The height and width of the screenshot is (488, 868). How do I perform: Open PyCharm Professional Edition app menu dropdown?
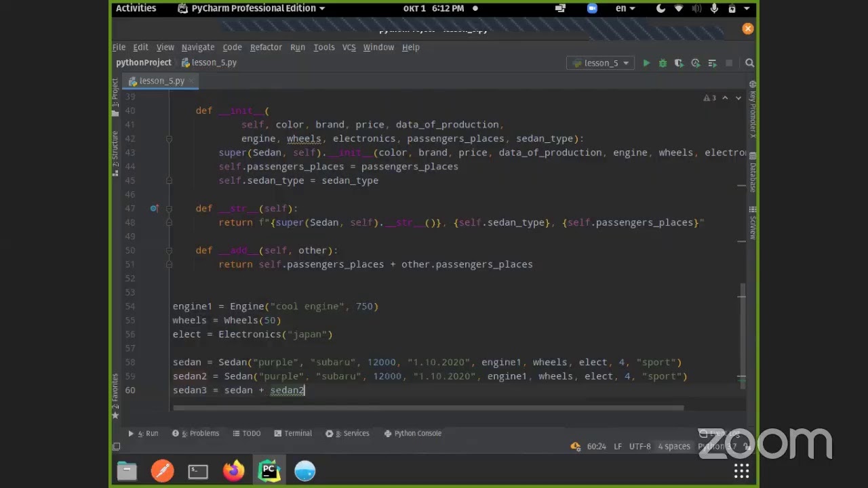251,8
